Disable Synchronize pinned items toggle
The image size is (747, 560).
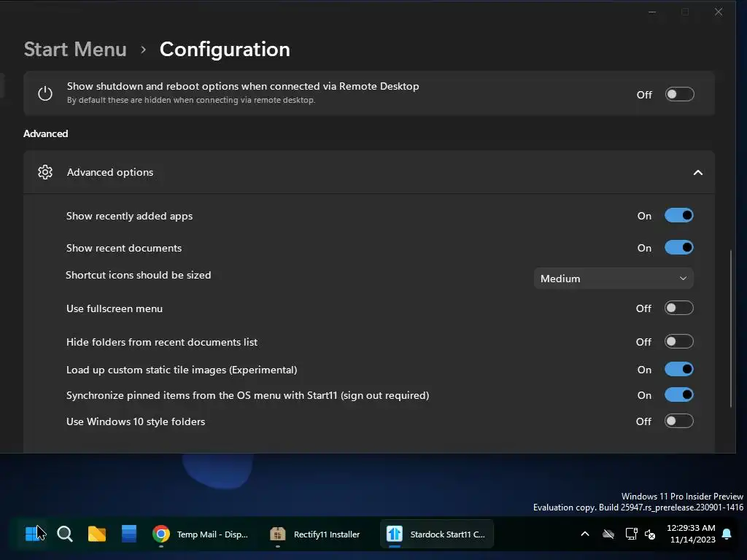tap(679, 395)
